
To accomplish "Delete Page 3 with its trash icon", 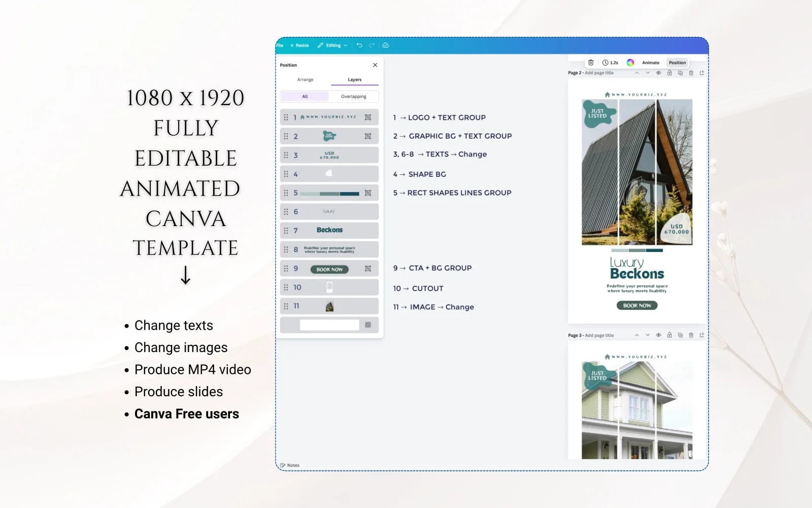I will coord(691,335).
